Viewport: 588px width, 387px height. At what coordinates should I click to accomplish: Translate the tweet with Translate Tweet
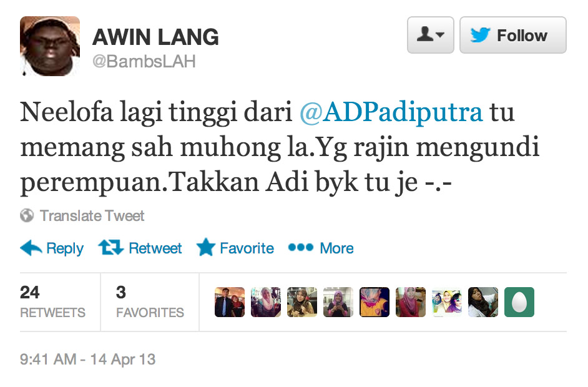[x=92, y=215]
